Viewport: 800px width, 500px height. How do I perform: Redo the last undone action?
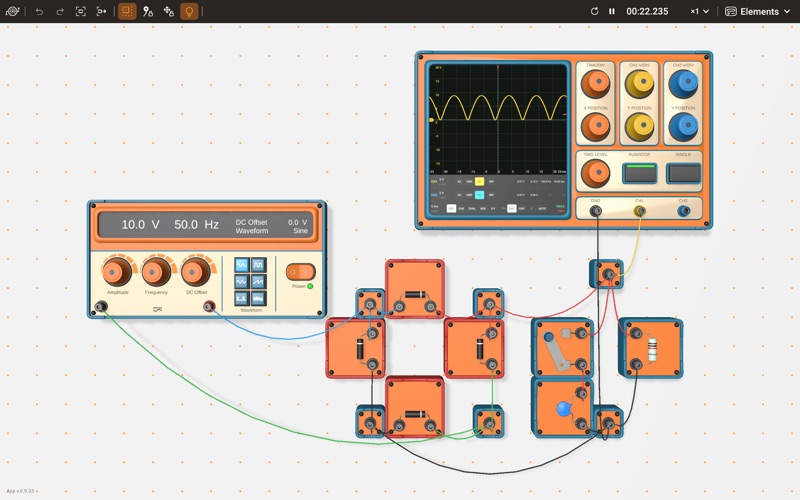[x=60, y=11]
